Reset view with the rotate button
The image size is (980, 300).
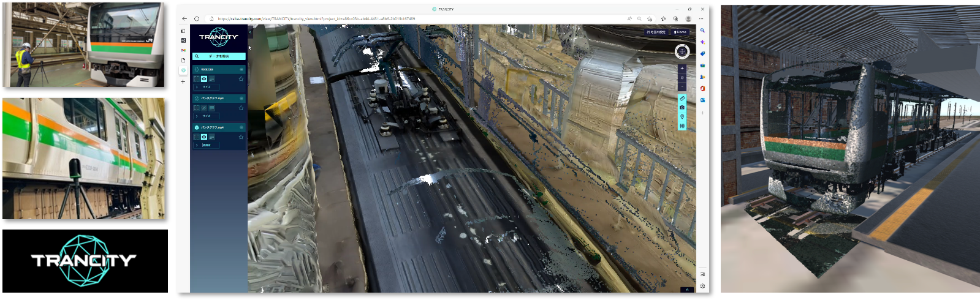pyautogui.click(x=682, y=78)
